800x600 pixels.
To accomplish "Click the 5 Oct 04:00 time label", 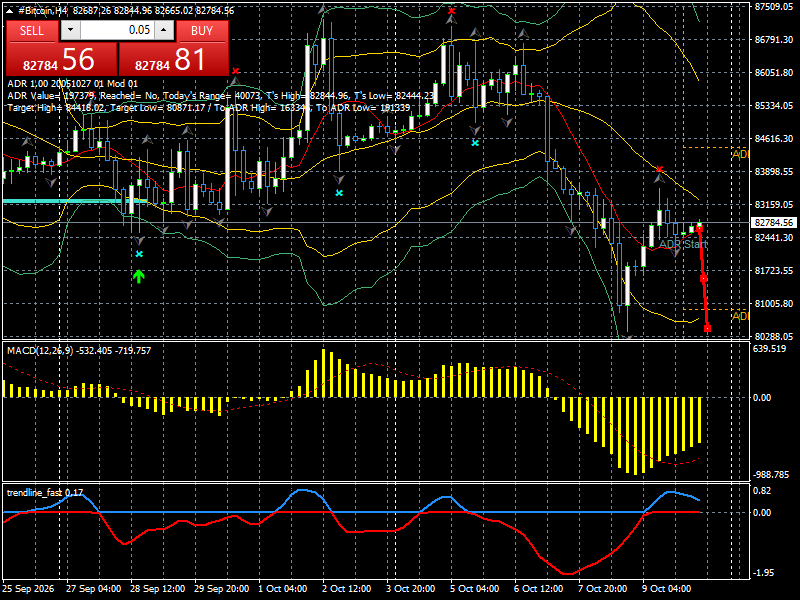I will [474, 588].
